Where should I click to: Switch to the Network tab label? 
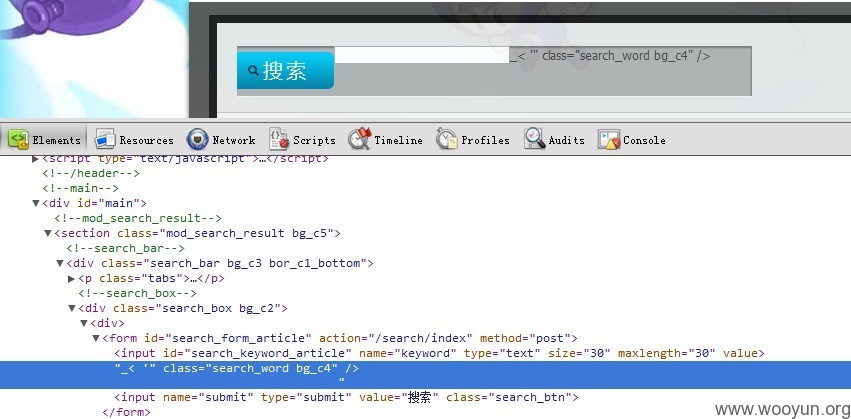click(234, 141)
